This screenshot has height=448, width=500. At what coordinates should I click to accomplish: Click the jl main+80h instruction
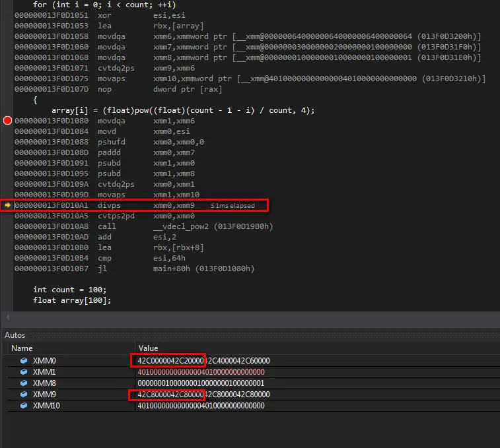click(134, 269)
